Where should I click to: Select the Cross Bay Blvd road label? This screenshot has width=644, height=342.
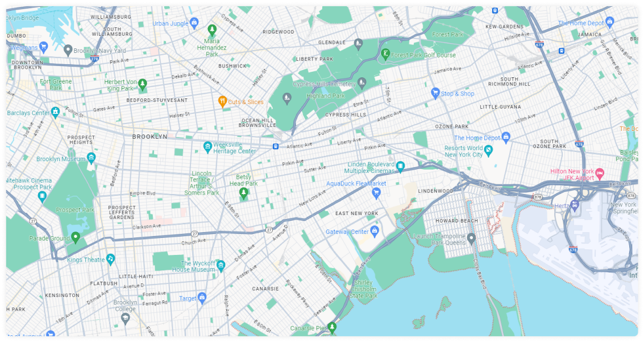click(479, 274)
